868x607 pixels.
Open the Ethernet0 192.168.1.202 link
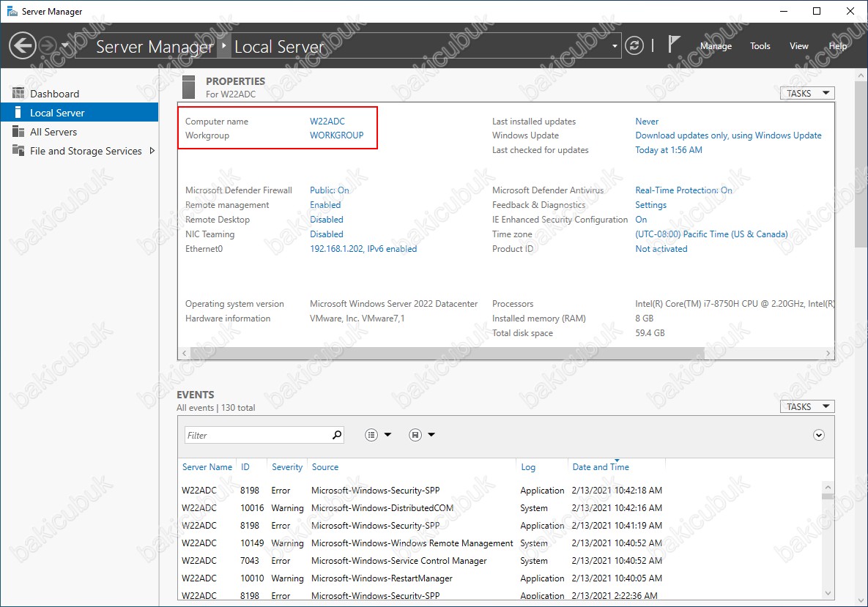pyautogui.click(x=363, y=249)
